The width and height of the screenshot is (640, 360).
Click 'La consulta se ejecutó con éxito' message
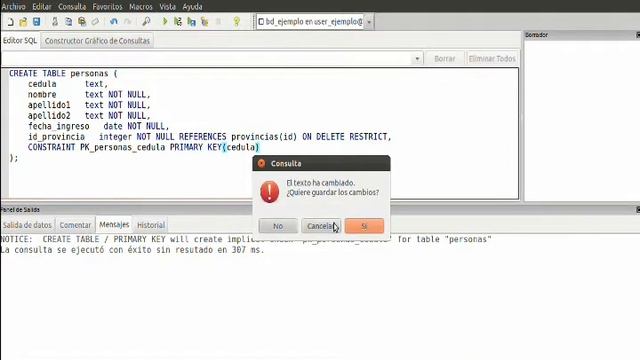pos(133,250)
